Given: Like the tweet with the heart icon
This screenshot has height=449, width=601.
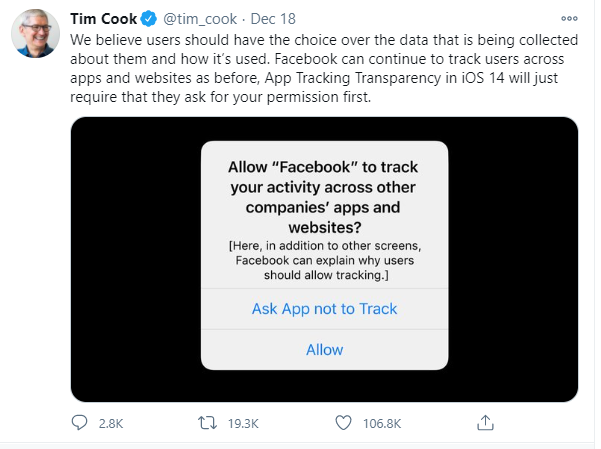Looking at the screenshot, I should point(343,423).
